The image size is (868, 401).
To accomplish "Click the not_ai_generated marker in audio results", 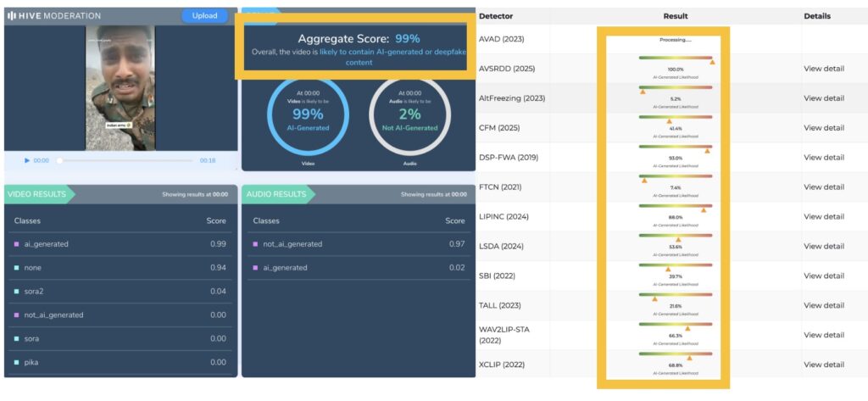I will pos(253,244).
